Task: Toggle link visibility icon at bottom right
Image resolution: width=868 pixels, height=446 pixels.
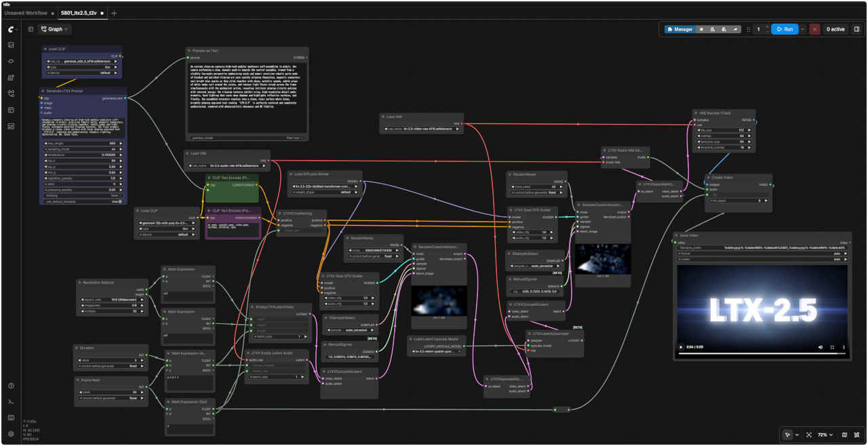Action: pos(858,434)
